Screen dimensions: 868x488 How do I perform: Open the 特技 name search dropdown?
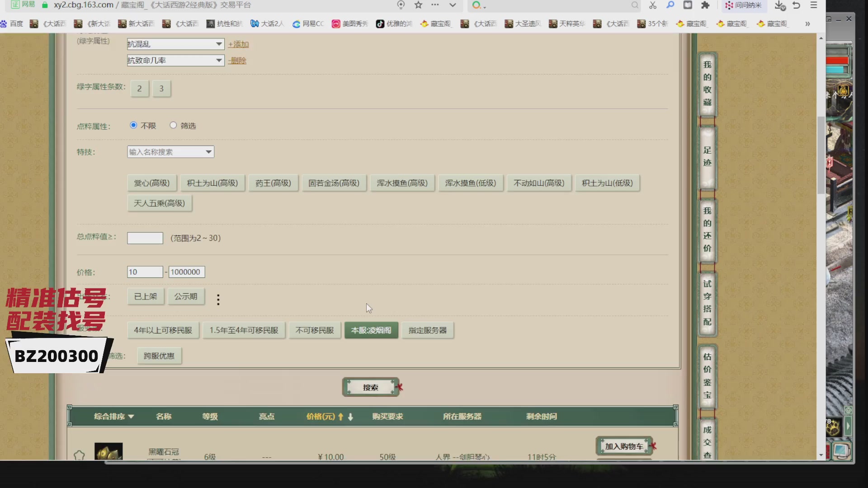(x=208, y=152)
